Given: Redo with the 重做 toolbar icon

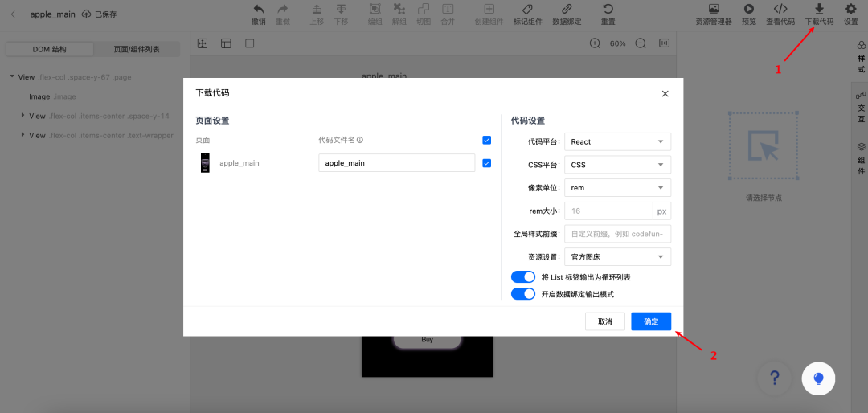Looking at the screenshot, I should click(283, 9).
